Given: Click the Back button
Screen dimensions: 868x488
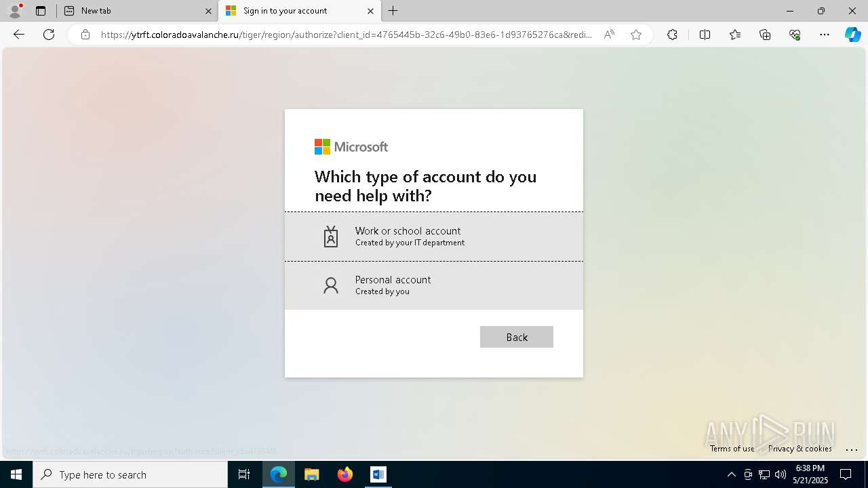Looking at the screenshot, I should pyautogui.click(x=517, y=337).
